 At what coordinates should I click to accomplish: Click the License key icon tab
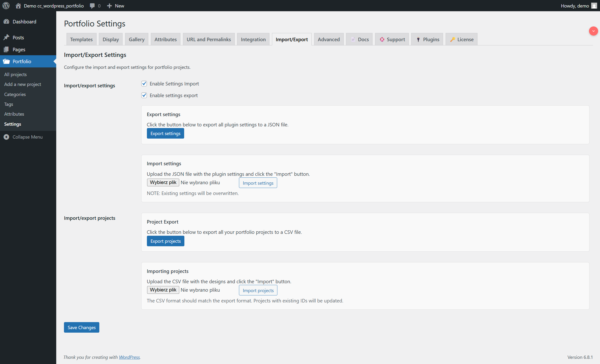click(453, 39)
